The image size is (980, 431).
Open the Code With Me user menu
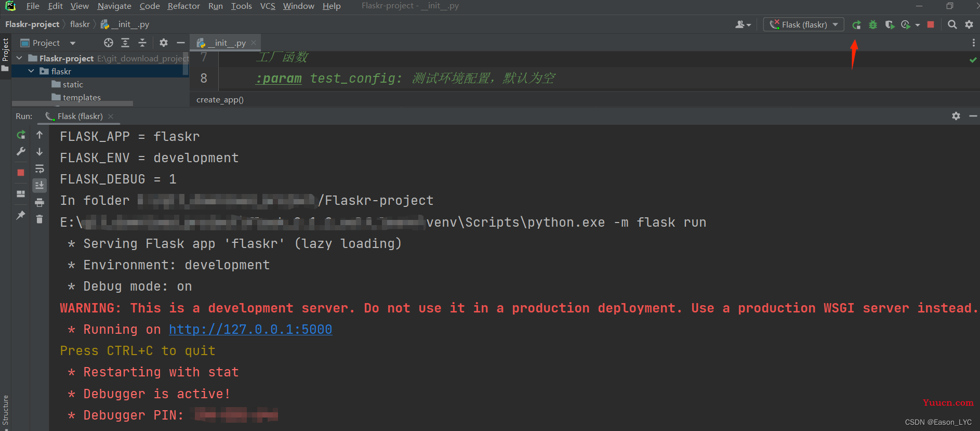point(743,24)
